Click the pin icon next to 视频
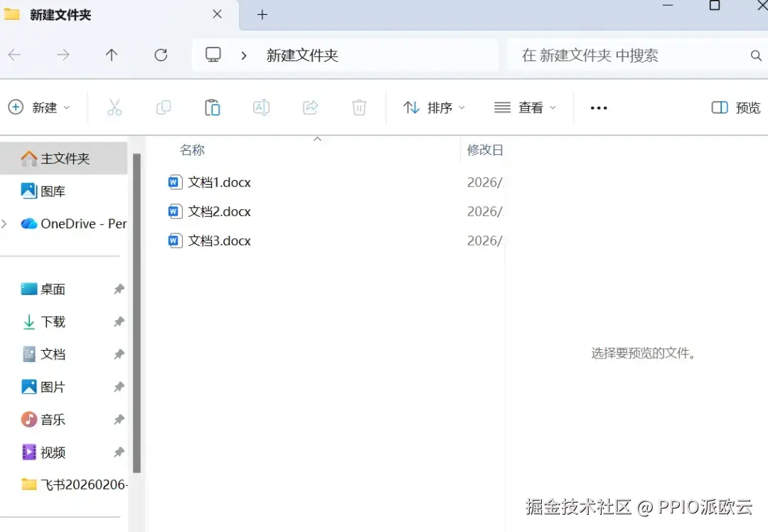768x532 pixels. (119, 452)
